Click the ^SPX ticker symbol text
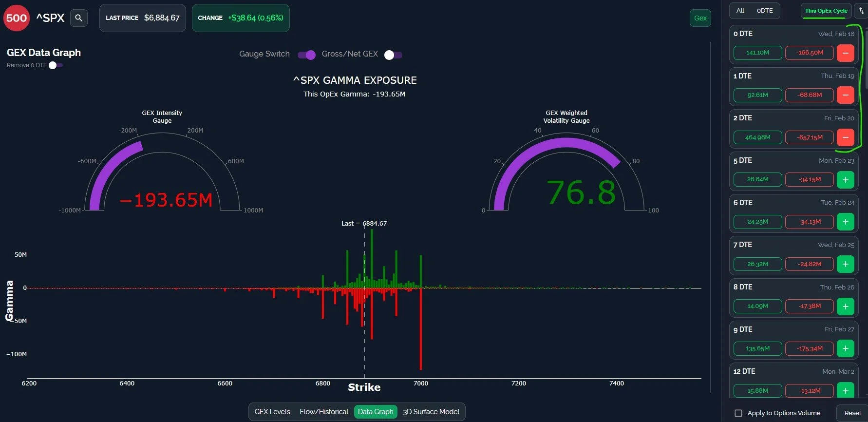868x422 pixels. 50,18
